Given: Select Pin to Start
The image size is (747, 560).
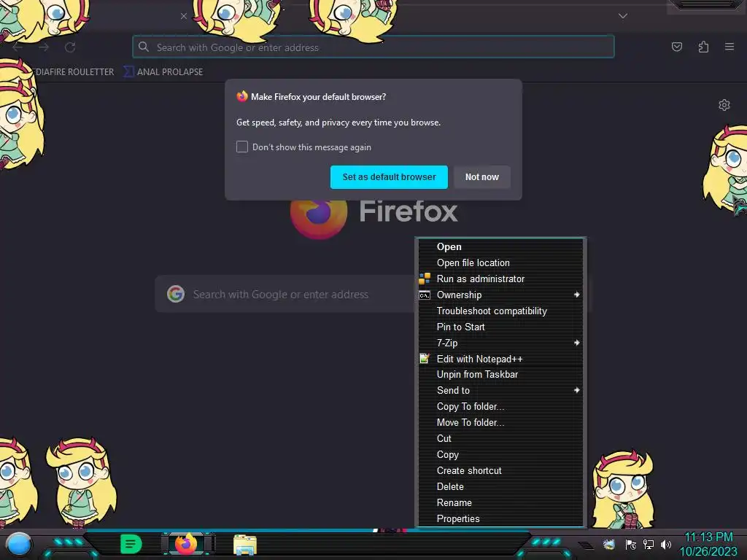Looking at the screenshot, I should click(500, 327).
